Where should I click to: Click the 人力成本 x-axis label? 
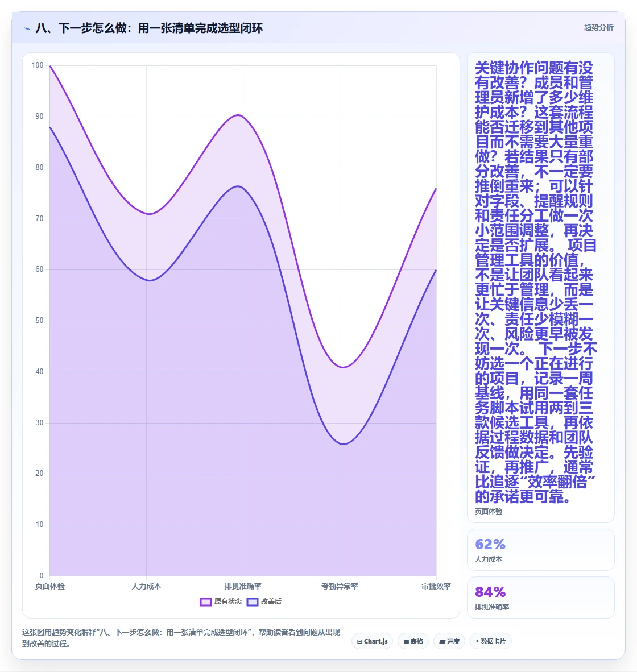pos(146,586)
